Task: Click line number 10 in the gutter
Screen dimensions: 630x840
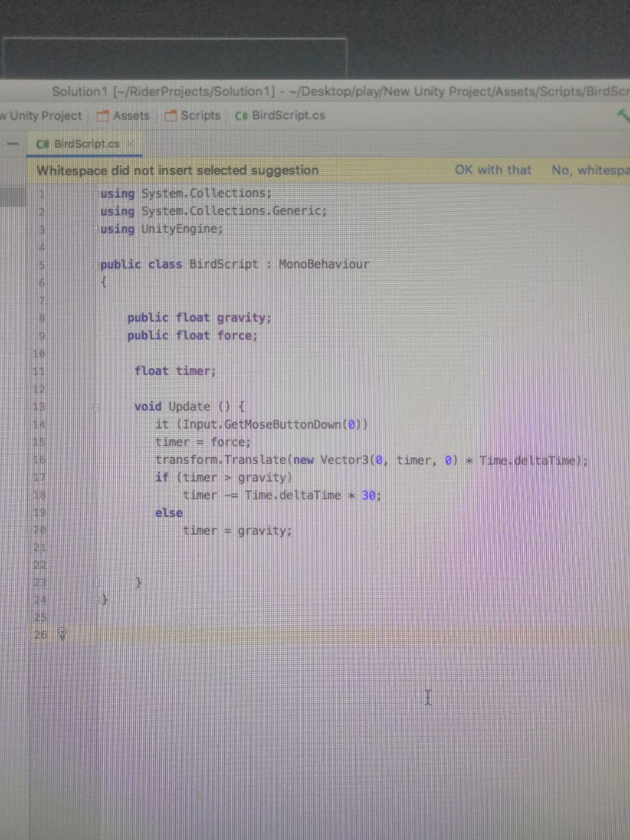Action: coord(39,353)
